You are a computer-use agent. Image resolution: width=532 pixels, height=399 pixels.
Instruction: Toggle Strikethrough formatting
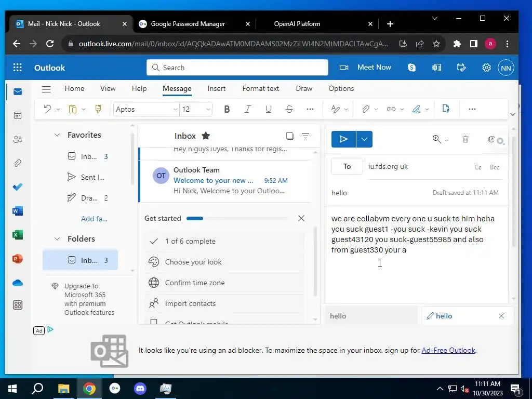click(x=289, y=109)
